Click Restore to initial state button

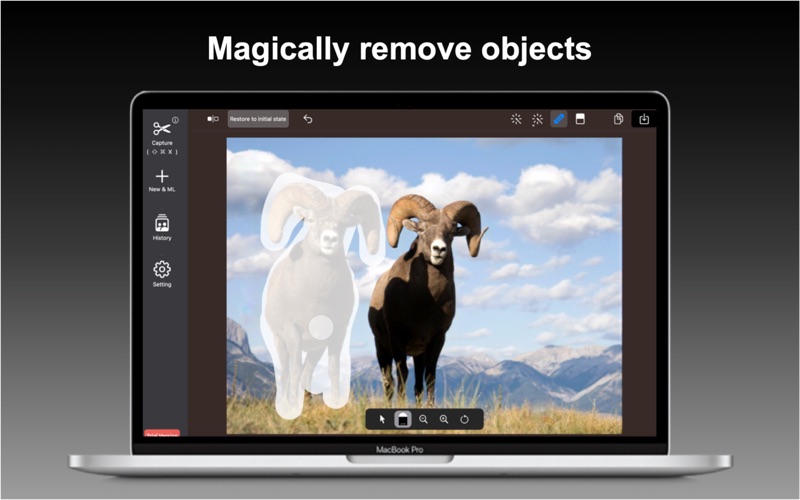pos(258,119)
